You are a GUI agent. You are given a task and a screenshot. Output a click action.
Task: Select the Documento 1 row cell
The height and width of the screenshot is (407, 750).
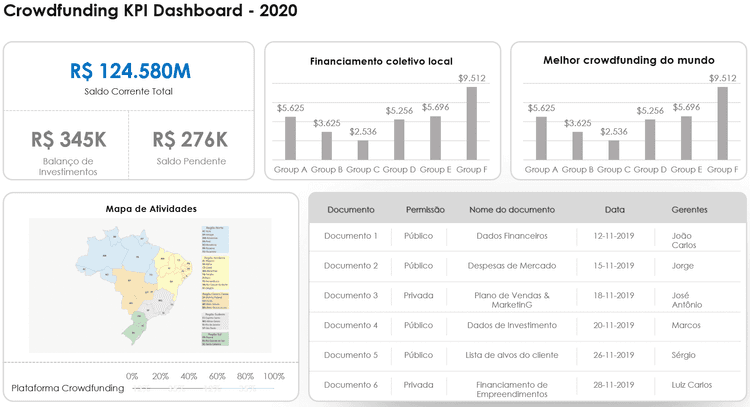pos(351,236)
